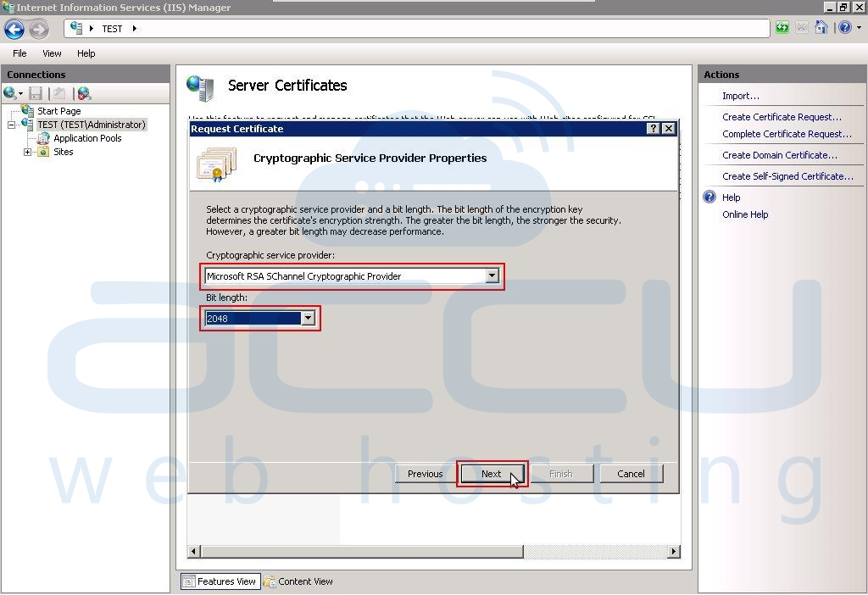The width and height of the screenshot is (868, 595).
Task: Click TEST in the address bar
Action: coord(113,29)
